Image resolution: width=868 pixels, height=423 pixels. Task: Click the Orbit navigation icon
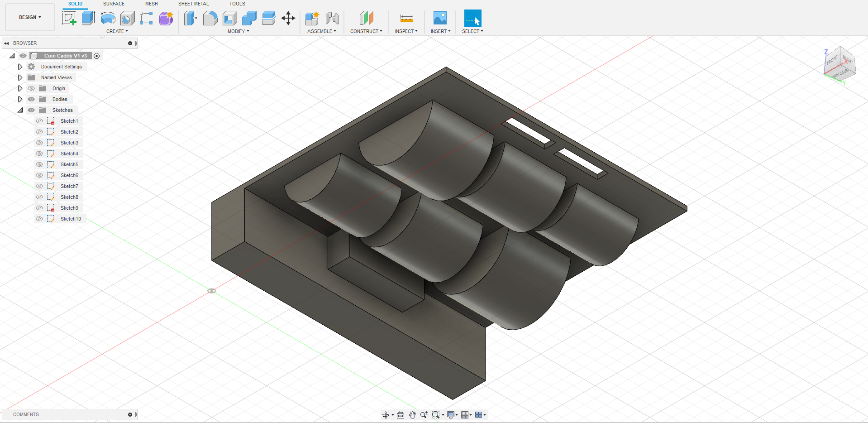point(386,415)
